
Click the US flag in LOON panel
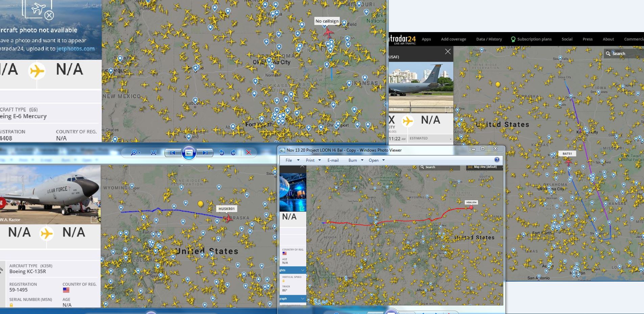284,253
